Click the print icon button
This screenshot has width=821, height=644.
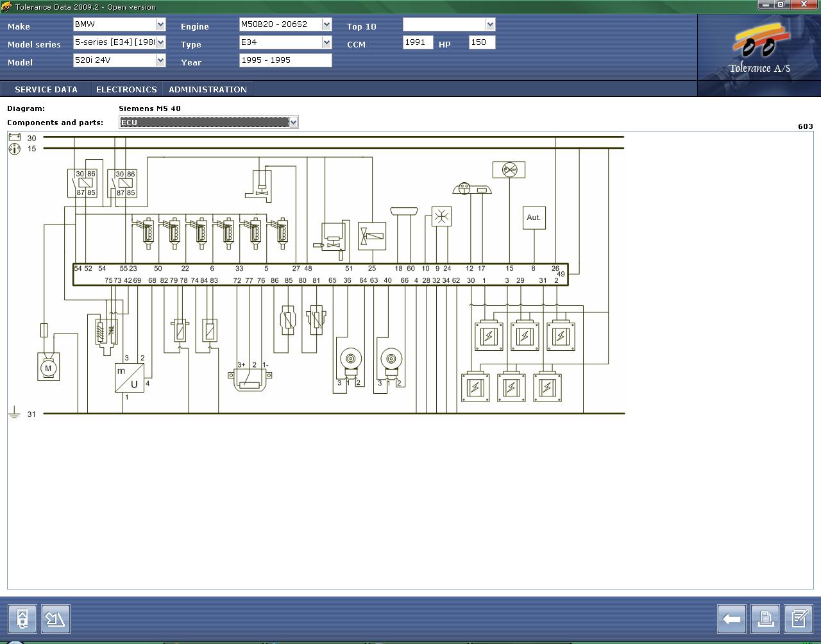765,619
